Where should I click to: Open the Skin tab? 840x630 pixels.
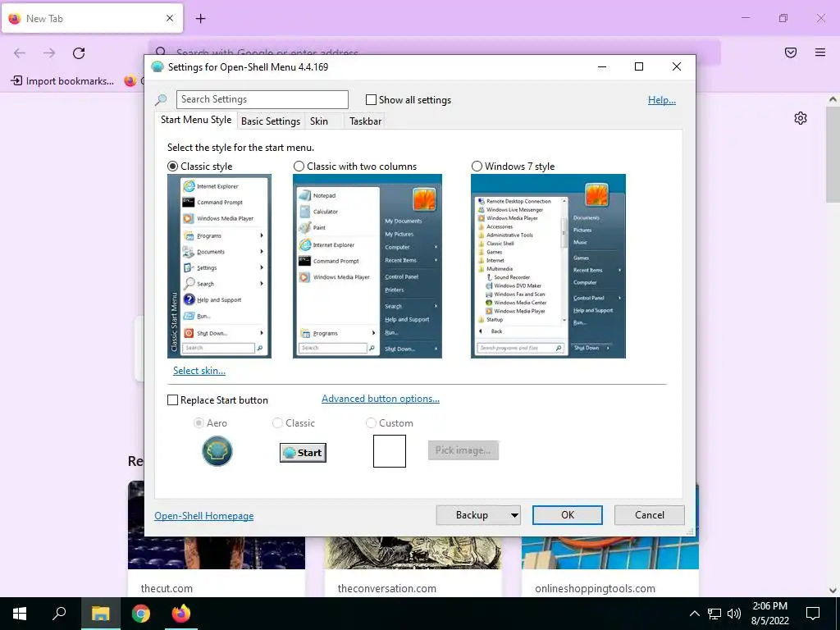(319, 121)
